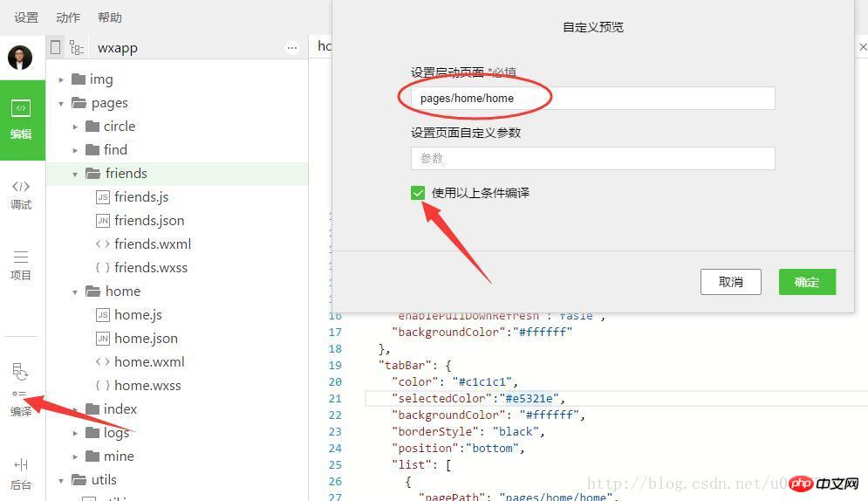The image size is (868, 501).
Task: Click the 确定 confirm button
Action: pyautogui.click(x=807, y=282)
